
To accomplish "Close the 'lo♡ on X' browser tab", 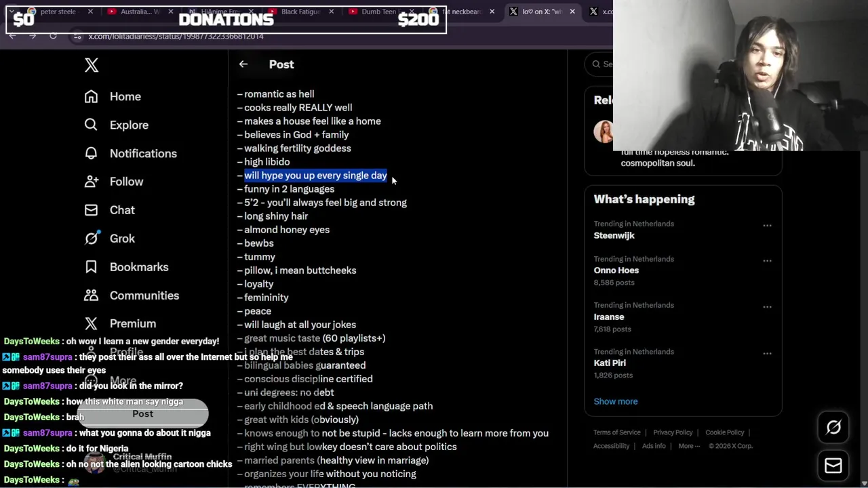I will pos(572,12).
